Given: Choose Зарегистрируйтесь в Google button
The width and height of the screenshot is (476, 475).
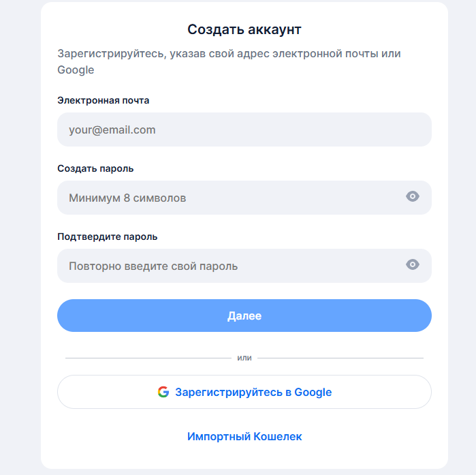Looking at the screenshot, I should [244, 392].
